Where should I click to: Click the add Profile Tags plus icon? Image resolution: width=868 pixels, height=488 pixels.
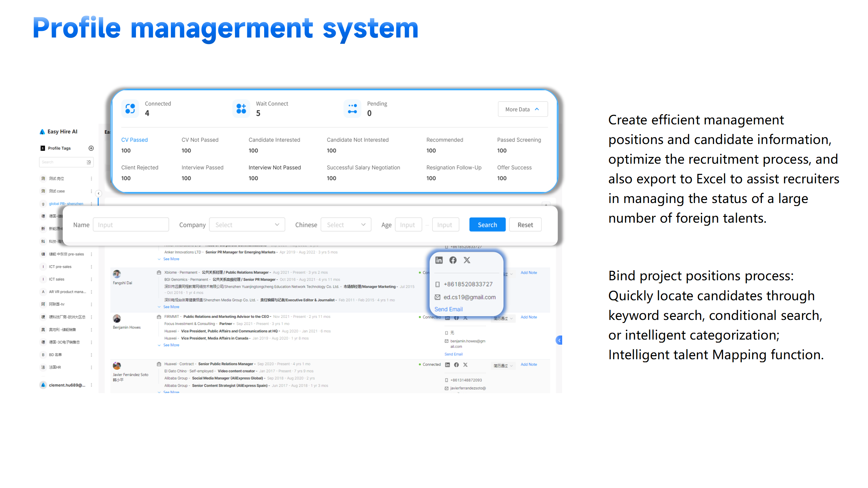point(91,148)
